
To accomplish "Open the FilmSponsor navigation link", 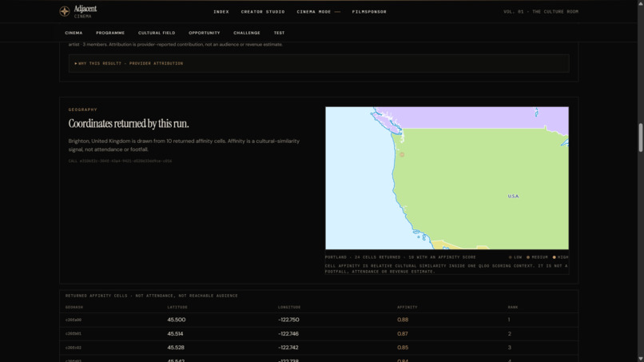I will click(369, 12).
